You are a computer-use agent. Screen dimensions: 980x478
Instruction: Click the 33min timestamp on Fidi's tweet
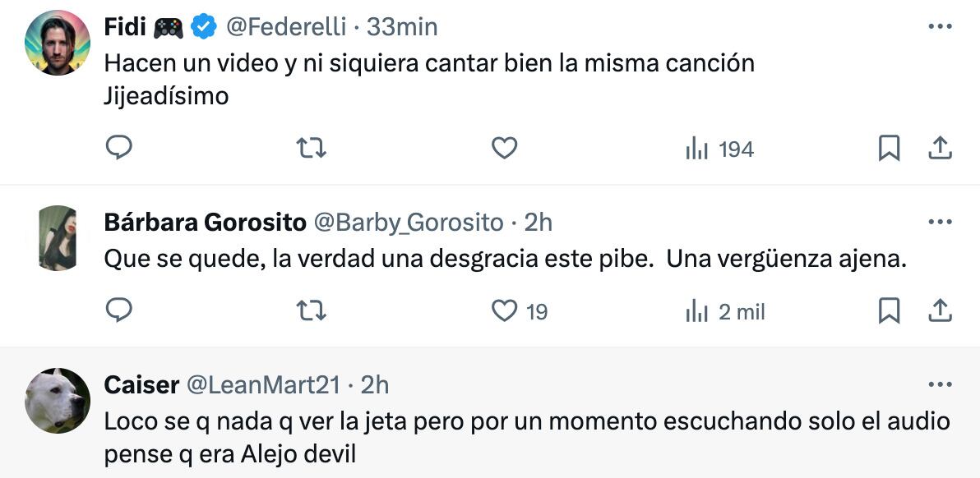[406, 25]
